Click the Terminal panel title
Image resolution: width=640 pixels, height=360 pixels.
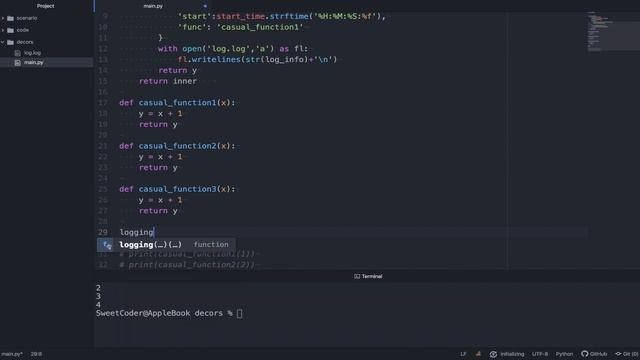tap(372, 276)
